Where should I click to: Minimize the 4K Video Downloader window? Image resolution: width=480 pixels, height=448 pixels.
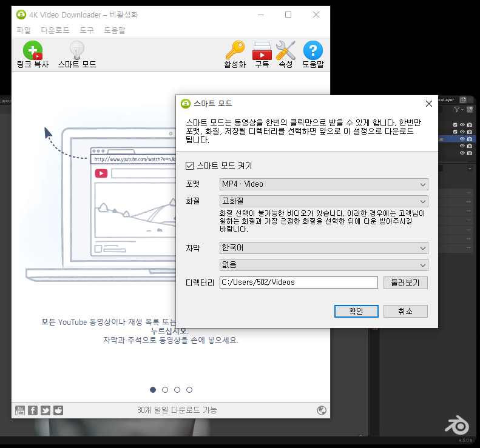(261, 15)
